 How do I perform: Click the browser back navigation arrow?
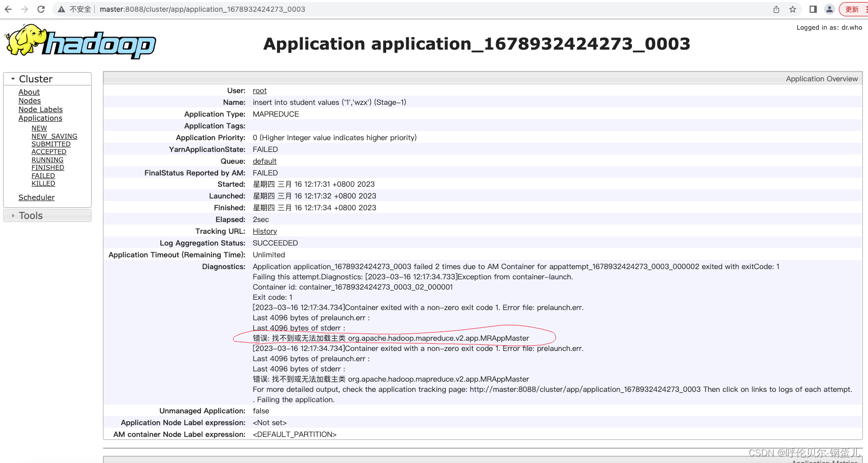9,9
